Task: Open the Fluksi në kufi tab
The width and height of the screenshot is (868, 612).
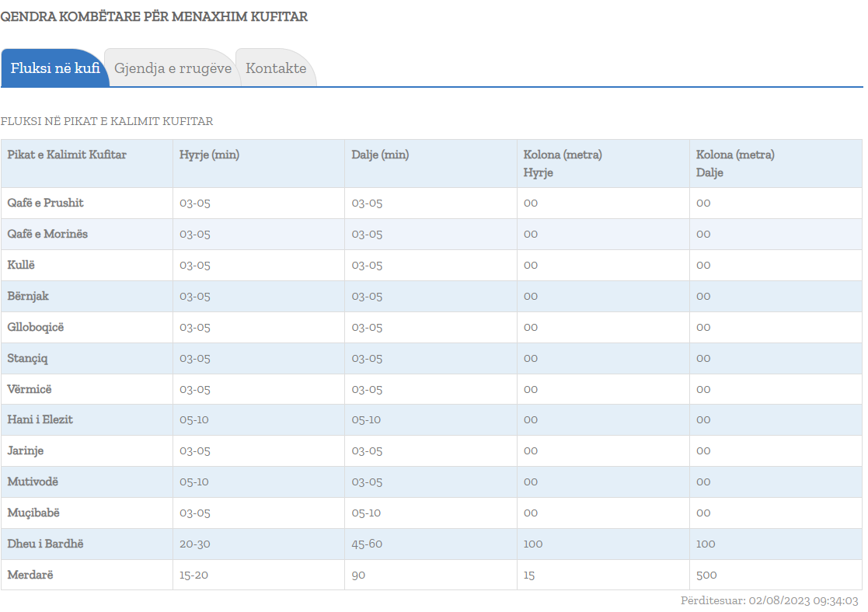Action: 54,68
